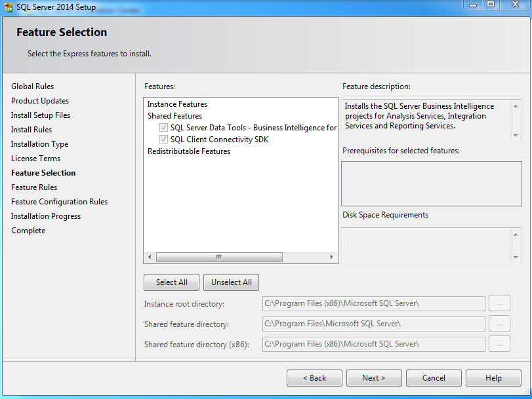Select Redistributable Features tree node

click(x=188, y=151)
